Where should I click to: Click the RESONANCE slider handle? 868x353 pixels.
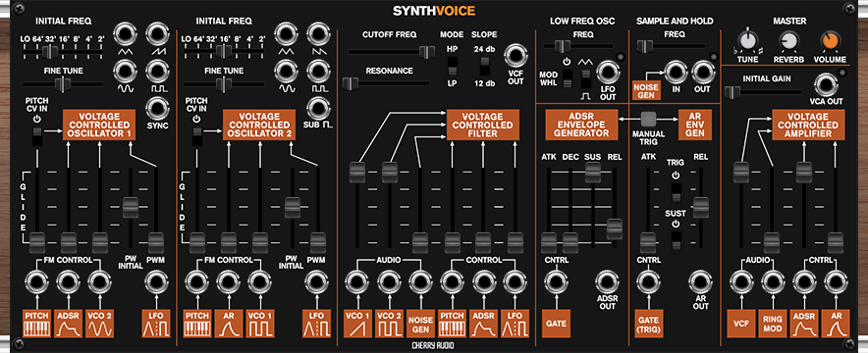click(x=350, y=83)
